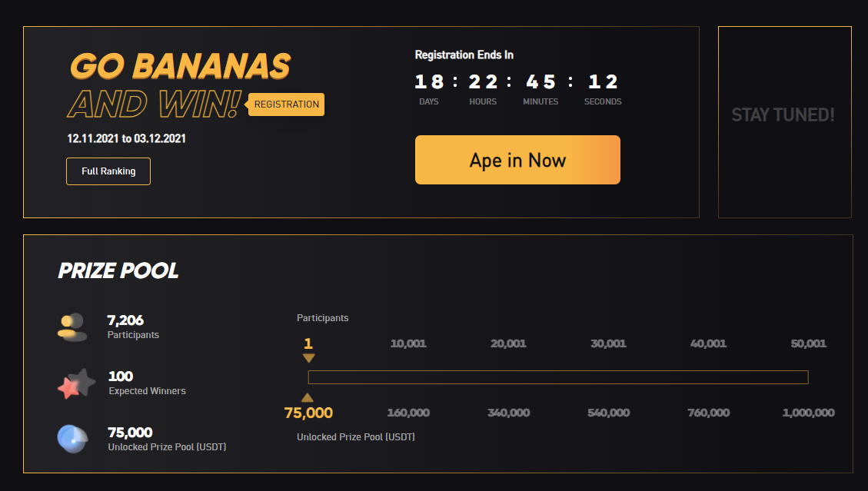Open the Full Ranking list
Image resolution: width=868 pixels, height=491 pixels.
point(108,171)
